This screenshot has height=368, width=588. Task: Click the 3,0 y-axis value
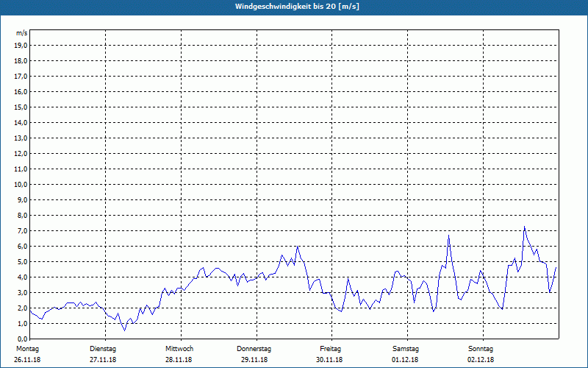(x=22, y=292)
